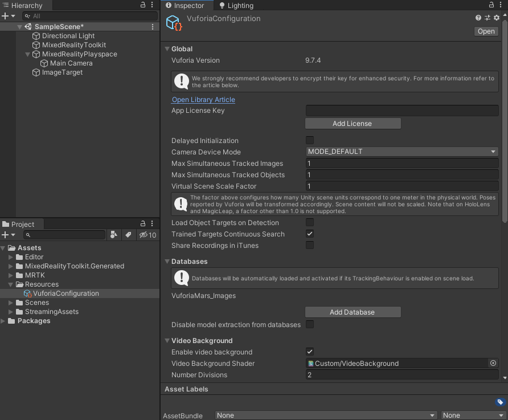Toggle hidden packages visibility count
The image size is (508, 420).
(148, 235)
